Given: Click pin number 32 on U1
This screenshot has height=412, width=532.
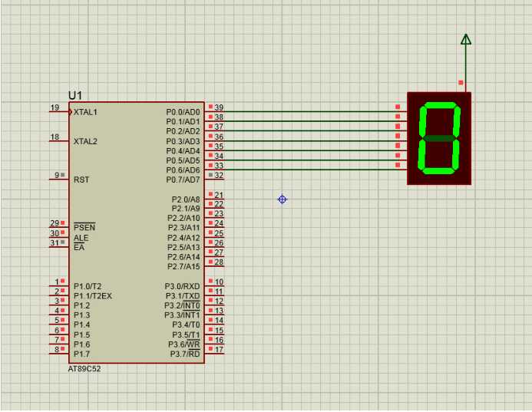Looking at the screenshot, I should tap(219, 176).
